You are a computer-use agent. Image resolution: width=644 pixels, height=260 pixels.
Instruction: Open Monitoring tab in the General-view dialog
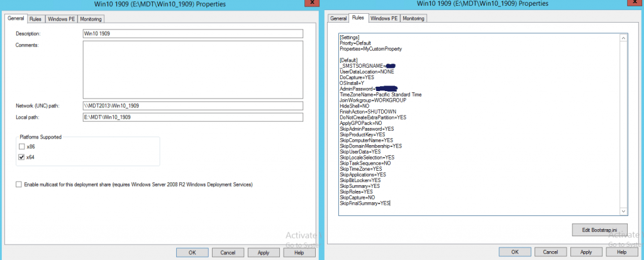coord(92,19)
